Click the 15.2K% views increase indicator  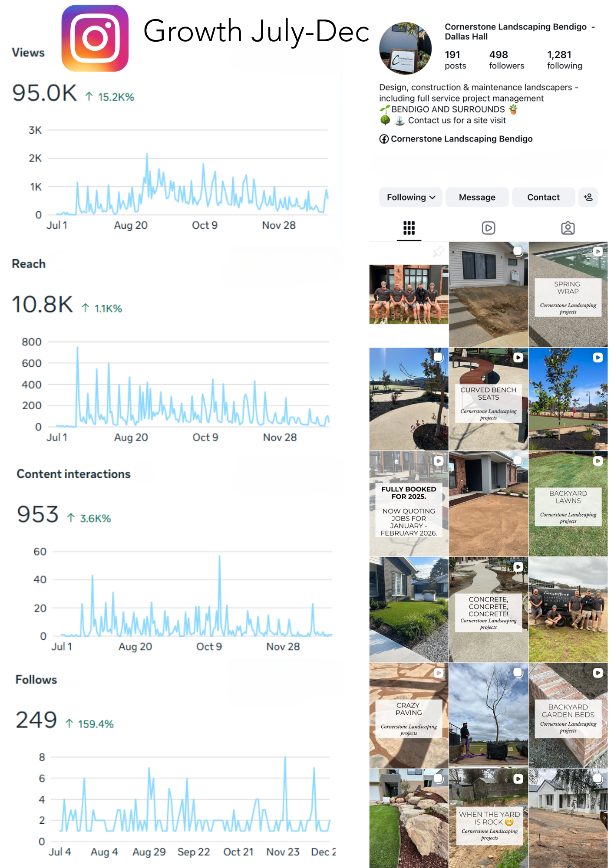[109, 97]
